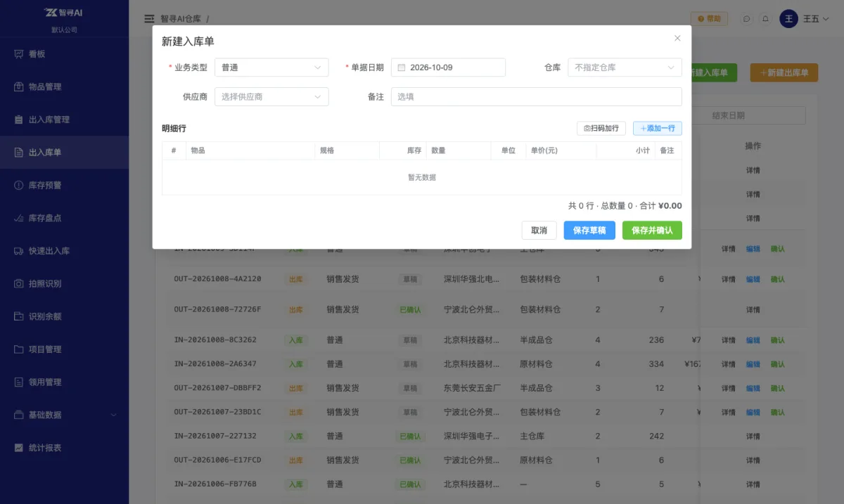Open 识别余额 in the sidebar
The image size is (844, 504).
tap(64, 316)
